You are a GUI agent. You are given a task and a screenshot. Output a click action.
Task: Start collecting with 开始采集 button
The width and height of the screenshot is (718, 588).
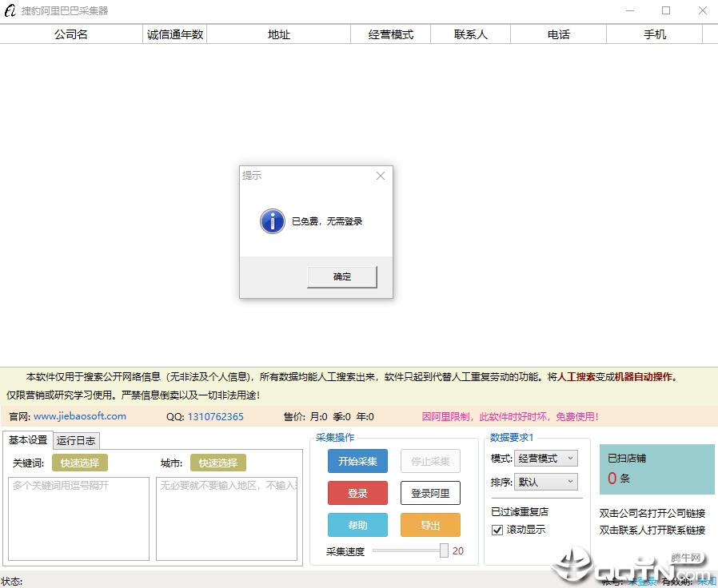(x=357, y=461)
